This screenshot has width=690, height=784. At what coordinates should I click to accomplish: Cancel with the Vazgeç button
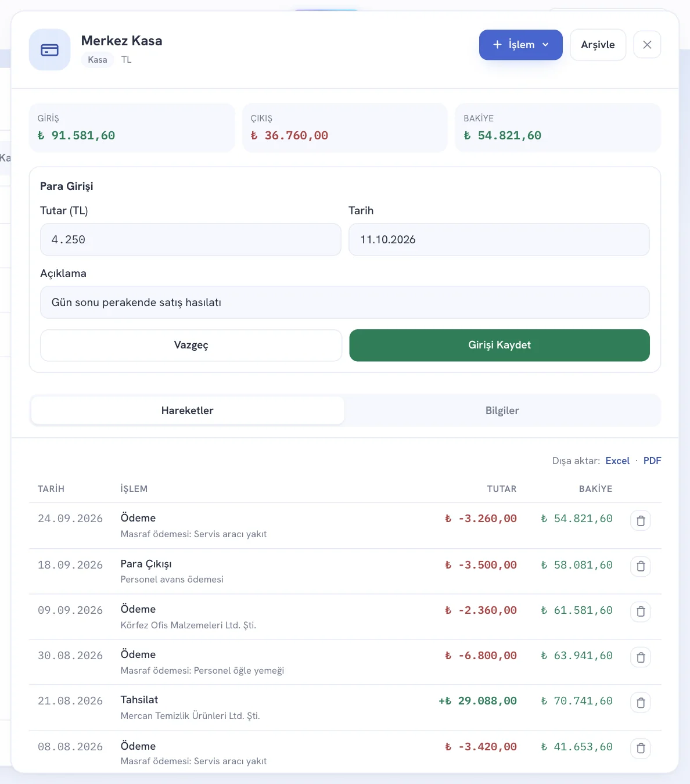[191, 345]
